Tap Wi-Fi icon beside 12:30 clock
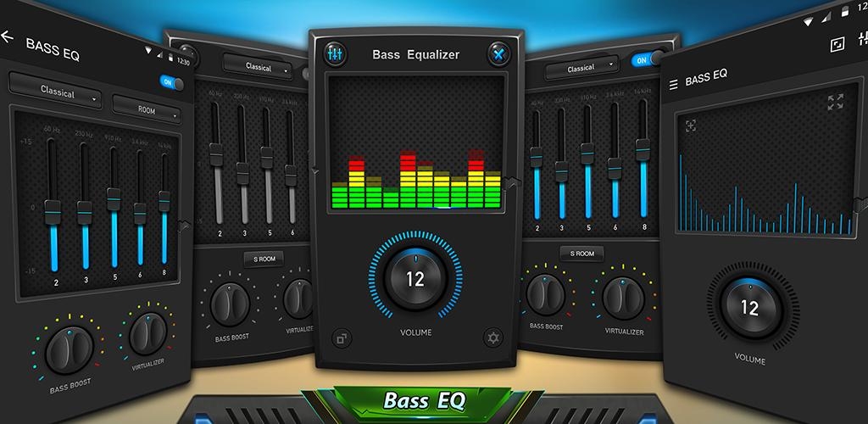Image resolution: width=868 pixels, height=424 pixels. click(148, 50)
